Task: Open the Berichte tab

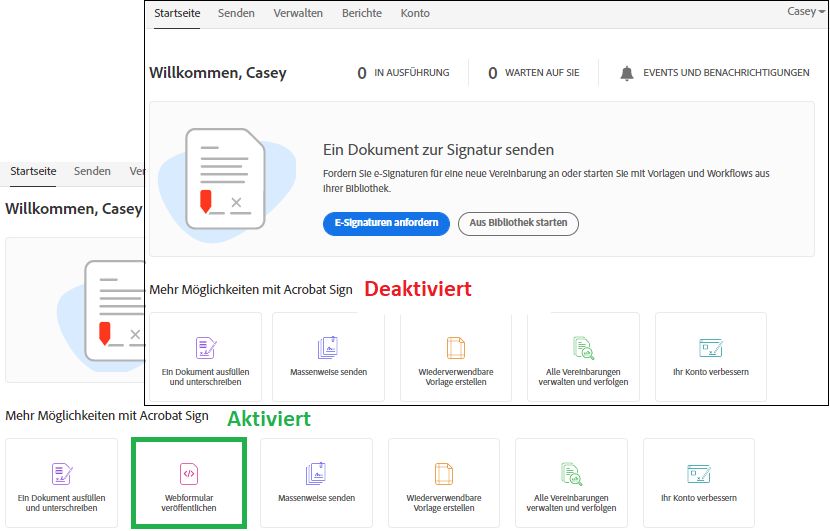Action: point(362,13)
